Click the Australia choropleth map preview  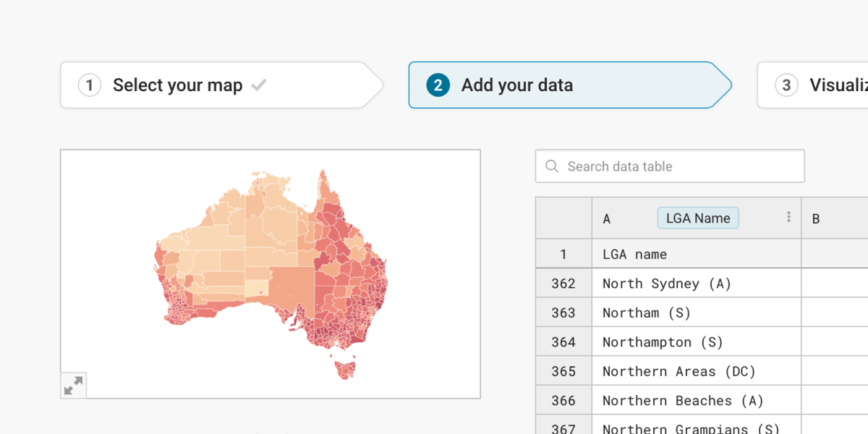tap(271, 274)
